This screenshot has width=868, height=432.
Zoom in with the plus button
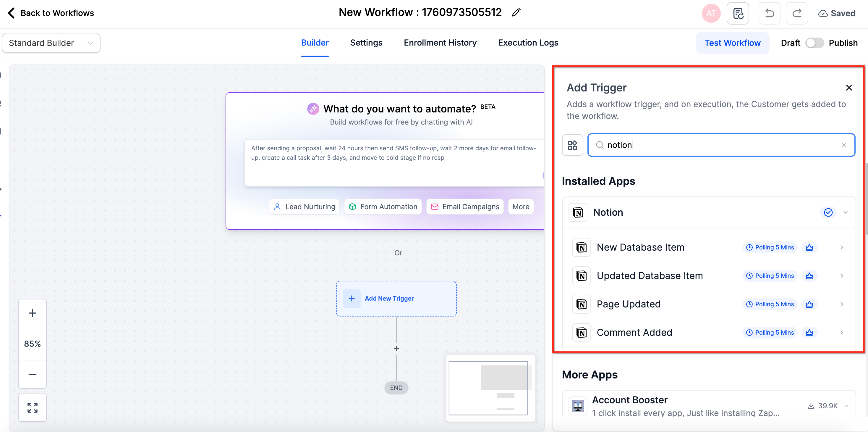pos(32,313)
